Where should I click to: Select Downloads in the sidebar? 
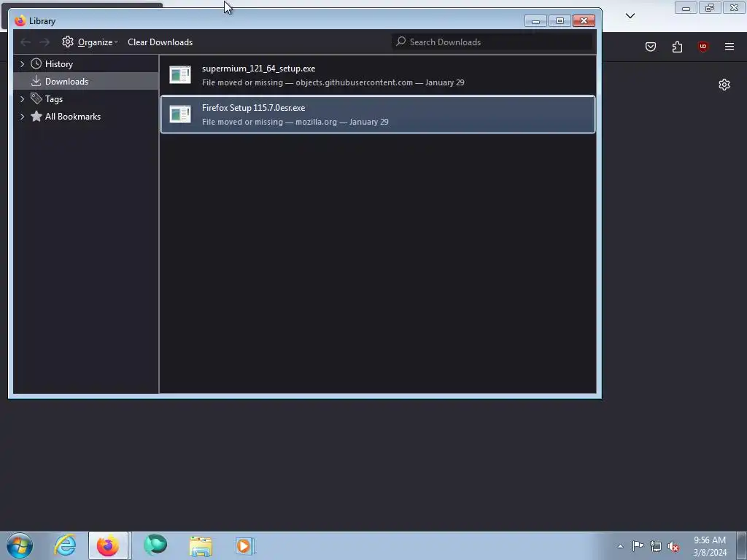[86, 82]
